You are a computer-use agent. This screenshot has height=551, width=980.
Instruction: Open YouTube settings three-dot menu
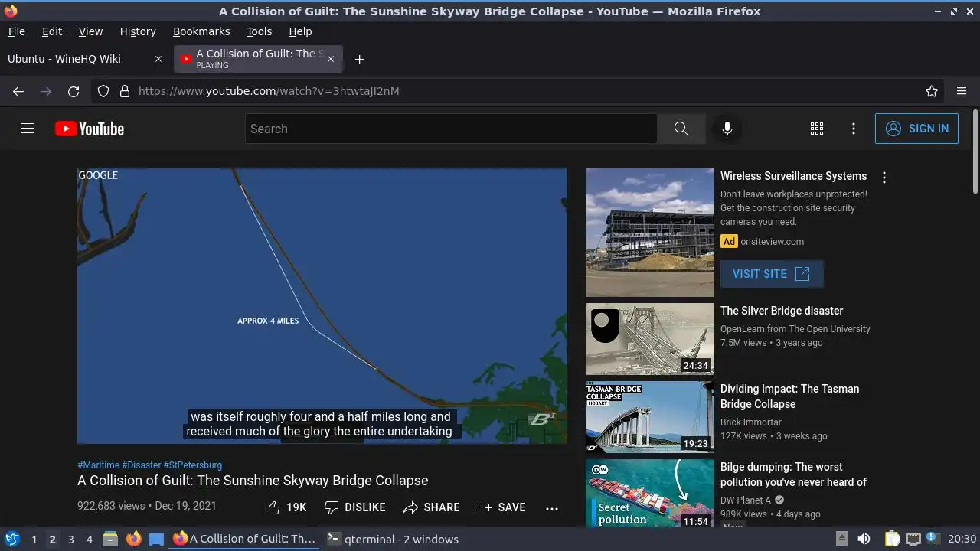click(854, 129)
